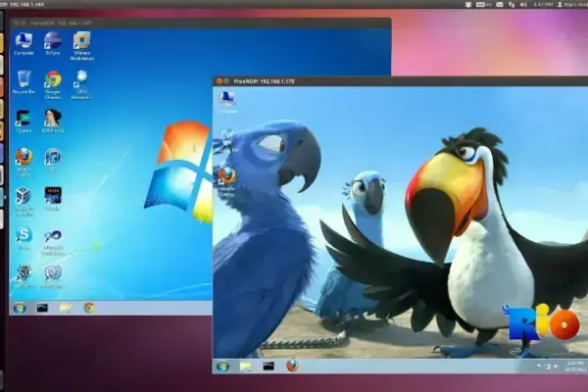Screen dimensions: 588x392
Task: Open Firefox from the Rio desktop taskbar
Action: 292,366
